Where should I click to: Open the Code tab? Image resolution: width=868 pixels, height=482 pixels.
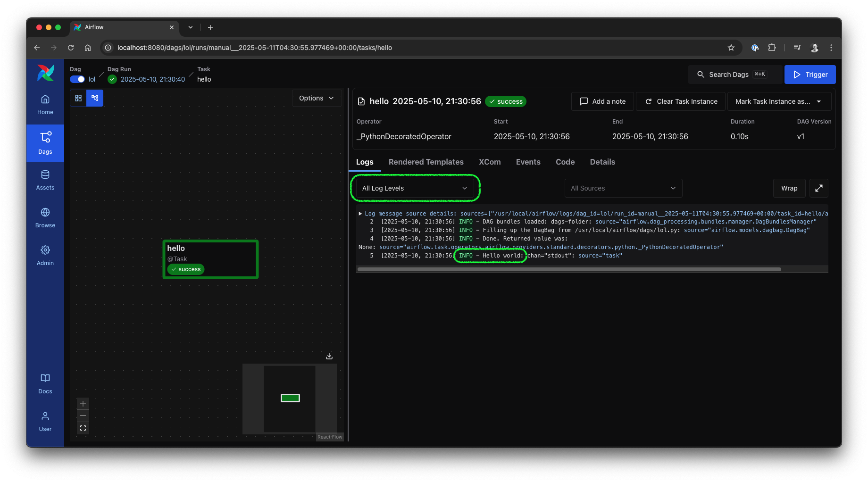pyautogui.click(x=565, y=162)
